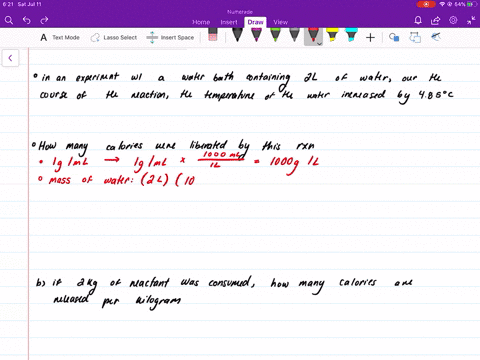The width and height of the screenshot is (480, 360).
Task: Toggle the Ink to Math tool
Action: 436,37
